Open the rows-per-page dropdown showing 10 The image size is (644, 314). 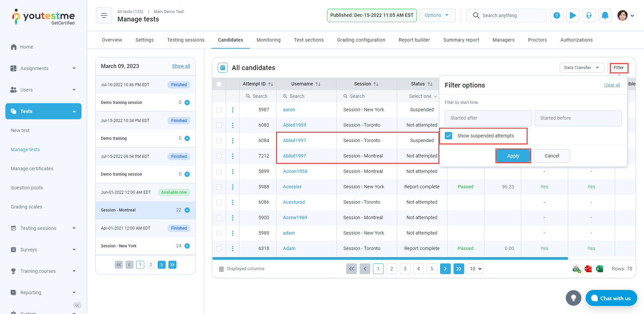[476, 269]
